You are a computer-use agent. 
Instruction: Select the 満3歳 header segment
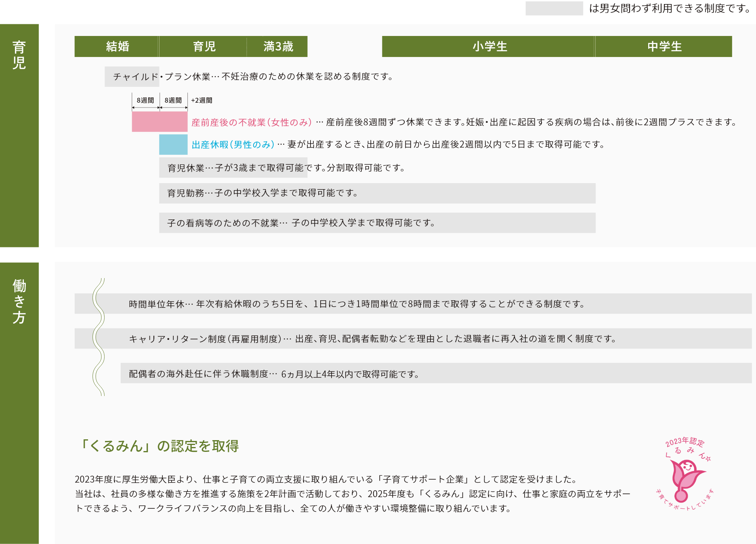coord(278,46)
